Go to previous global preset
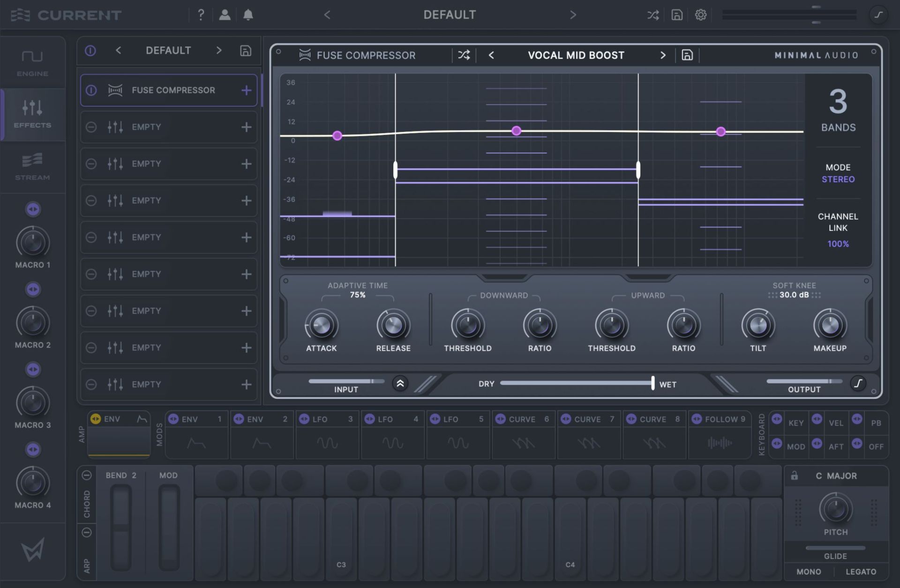The height and width of the screenshot is (588, 900). pyautogui.click(x=327, y=15)
